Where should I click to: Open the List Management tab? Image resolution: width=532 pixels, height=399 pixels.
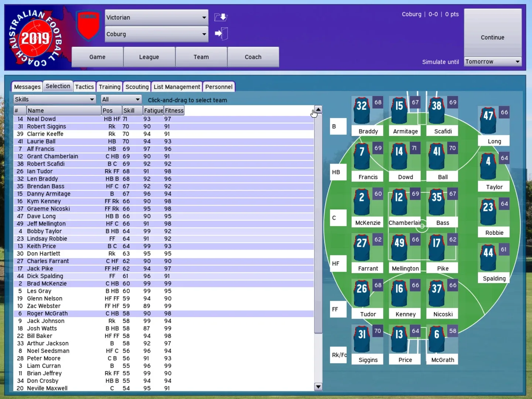click(x=177, y=87)
